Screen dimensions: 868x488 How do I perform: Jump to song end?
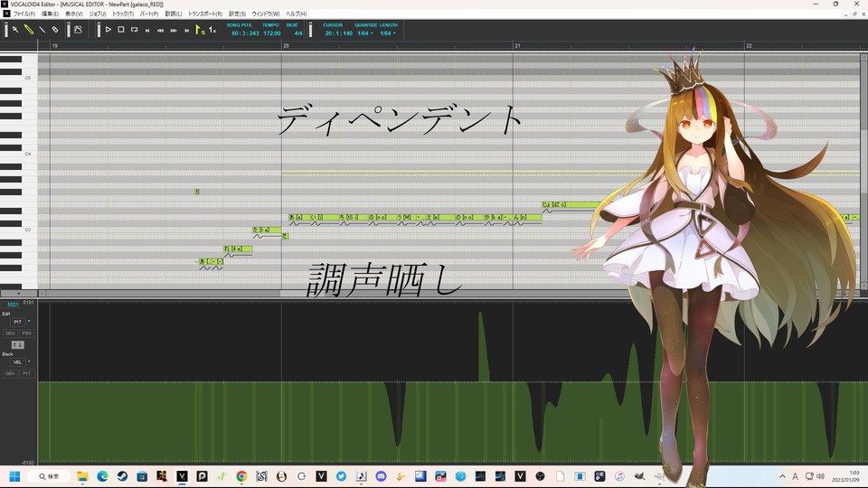coord(186,31)
